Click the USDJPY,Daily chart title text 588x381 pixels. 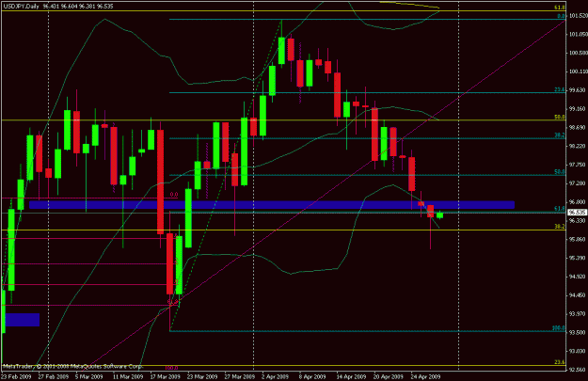(x=21, y=7)
